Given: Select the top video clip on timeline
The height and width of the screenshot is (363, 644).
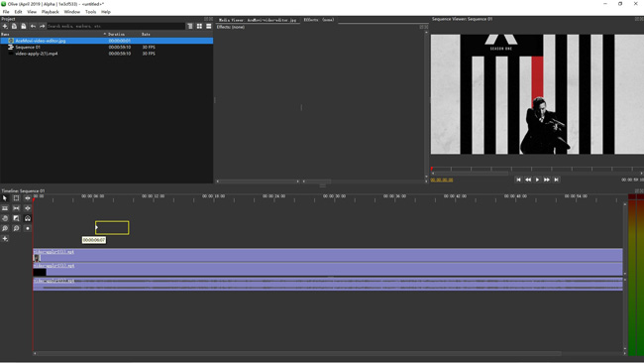Looking at the screenshot, I should (328, 255).
